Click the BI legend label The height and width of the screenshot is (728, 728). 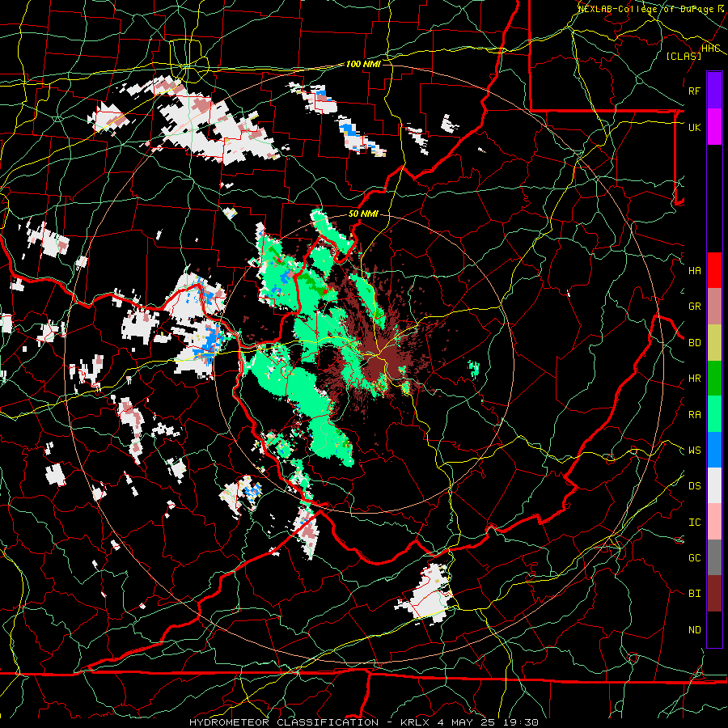tap(694, 594)
